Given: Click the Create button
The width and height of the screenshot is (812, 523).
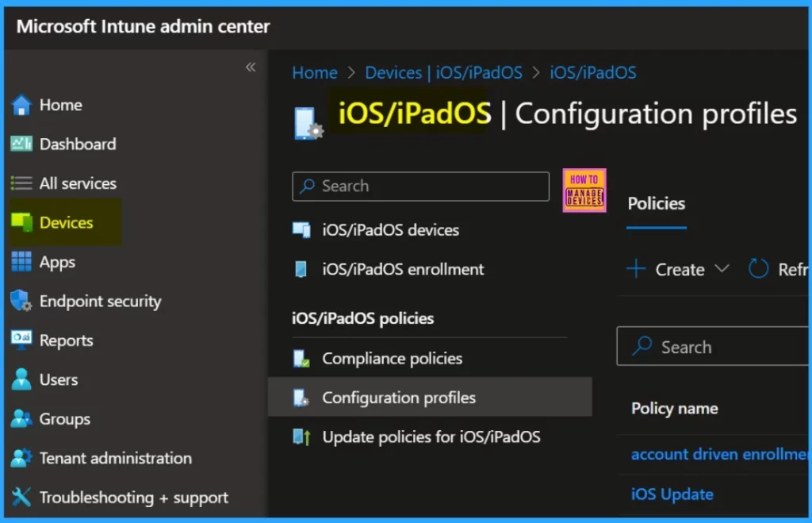Looking at the screenshot, I should pos(679,270).
